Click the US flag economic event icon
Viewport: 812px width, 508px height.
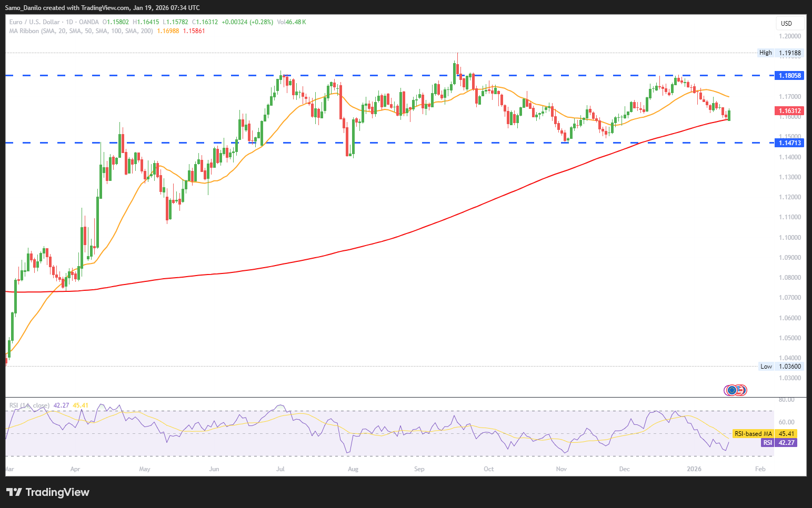coord(740,390)
